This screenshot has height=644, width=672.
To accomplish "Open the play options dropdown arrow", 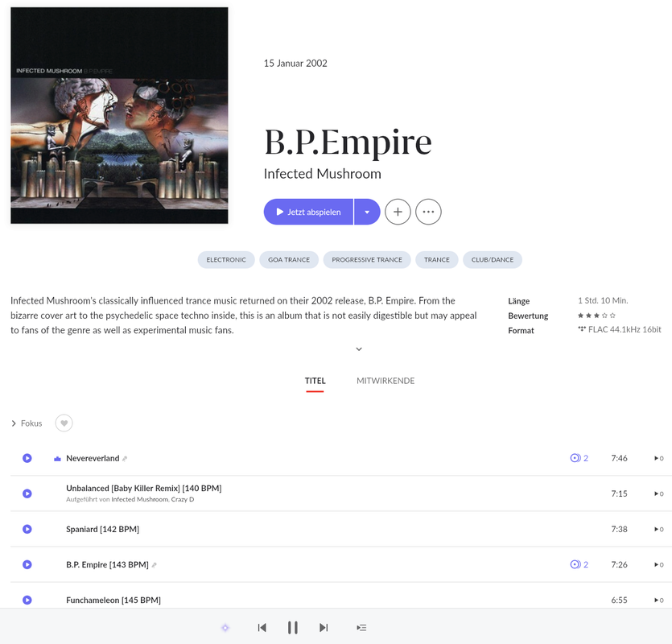I will click(x=367, y=212).
